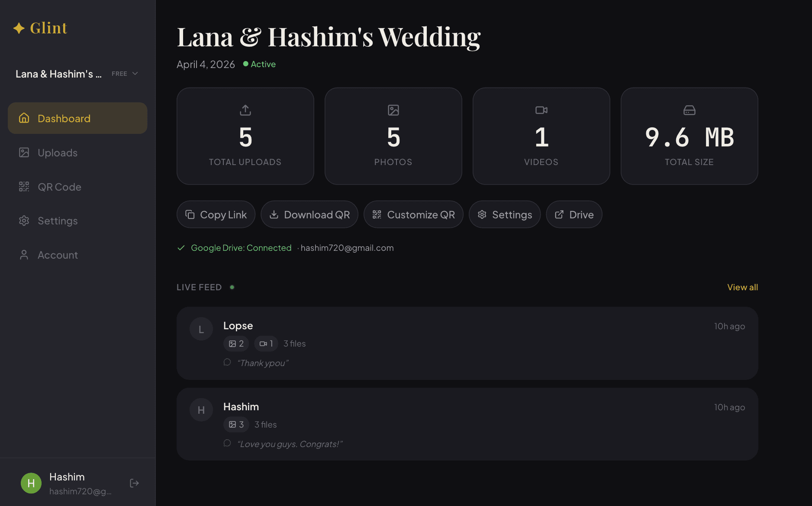Open View all live feed link
812x506 pixels.
point(742,287)
